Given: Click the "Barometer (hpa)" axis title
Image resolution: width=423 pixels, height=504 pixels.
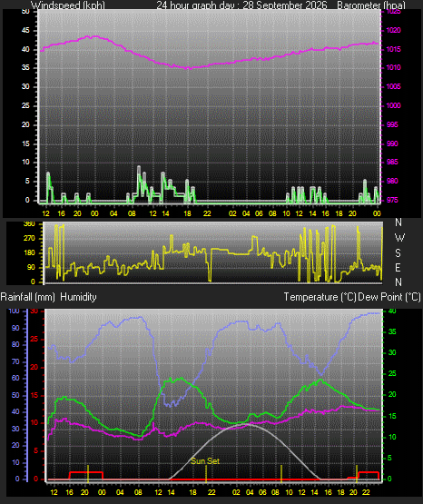Looking at the screenshot, I should (x=371, y=5).
